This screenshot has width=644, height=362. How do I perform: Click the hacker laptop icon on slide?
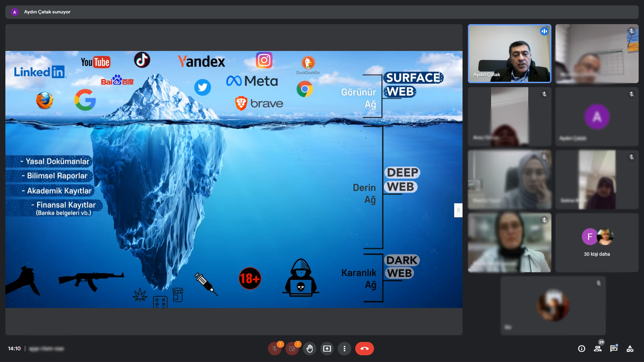(301, 278)
